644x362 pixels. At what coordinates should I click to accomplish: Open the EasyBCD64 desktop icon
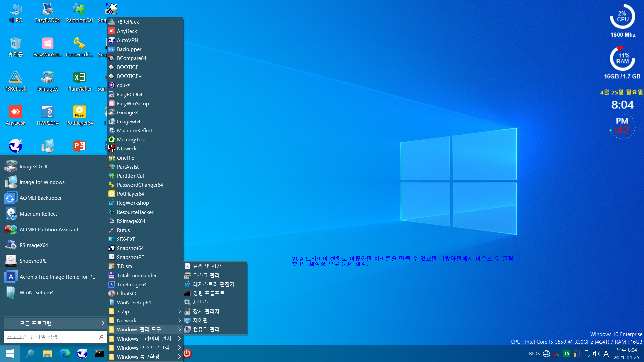(47, 13)
